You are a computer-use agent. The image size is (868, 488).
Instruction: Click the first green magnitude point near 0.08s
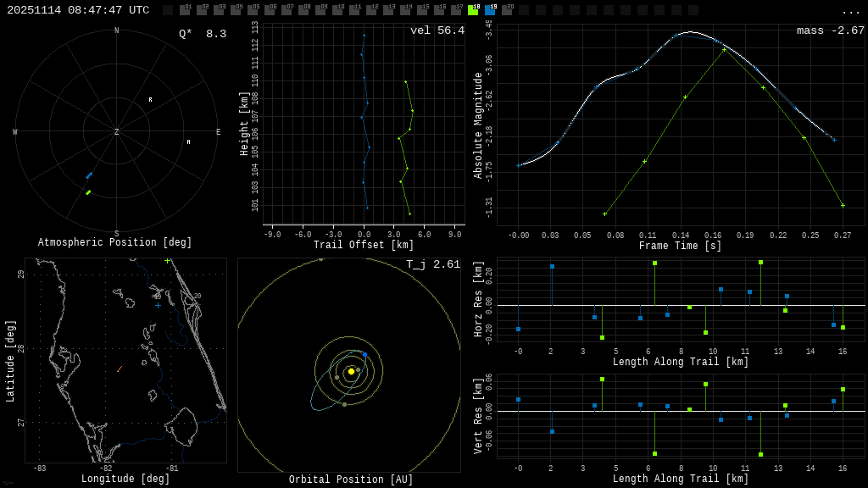tap(604, 213)
